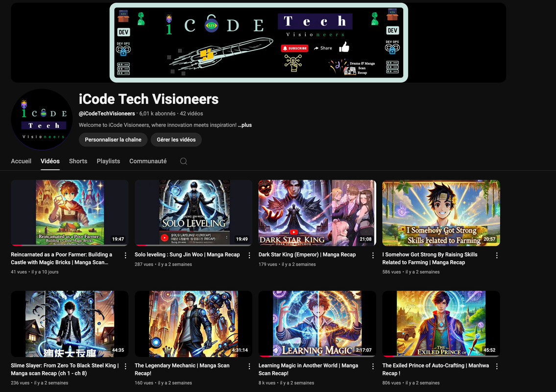
Task: Open Reincarnated as a Poor Farmer thumbnail
Action: (x=70, y=213)
